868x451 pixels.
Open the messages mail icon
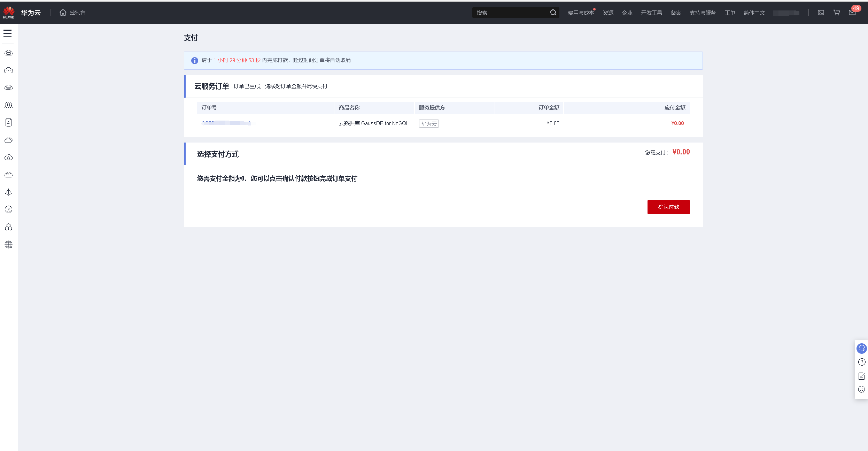(852, 13)
